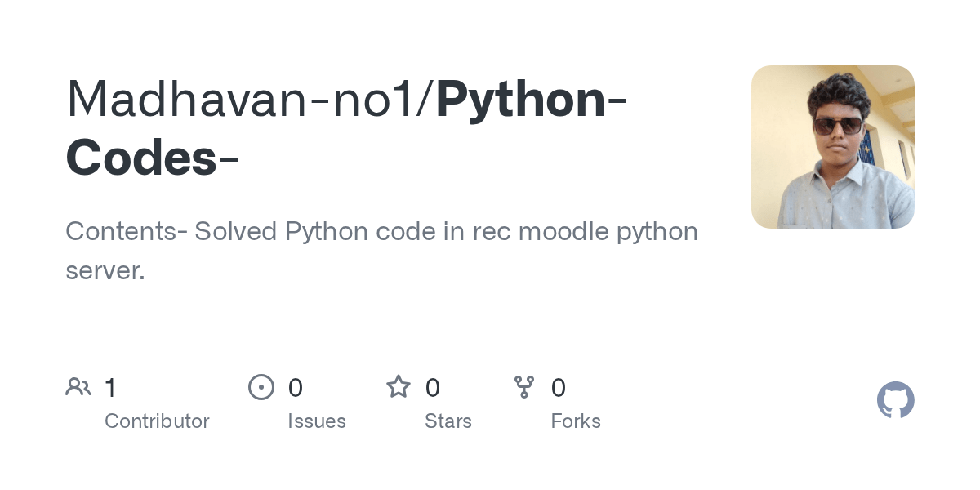Screen dimensions: 980x490
Task: Click the word Codes- in title
Action: (x=152, y=158)
